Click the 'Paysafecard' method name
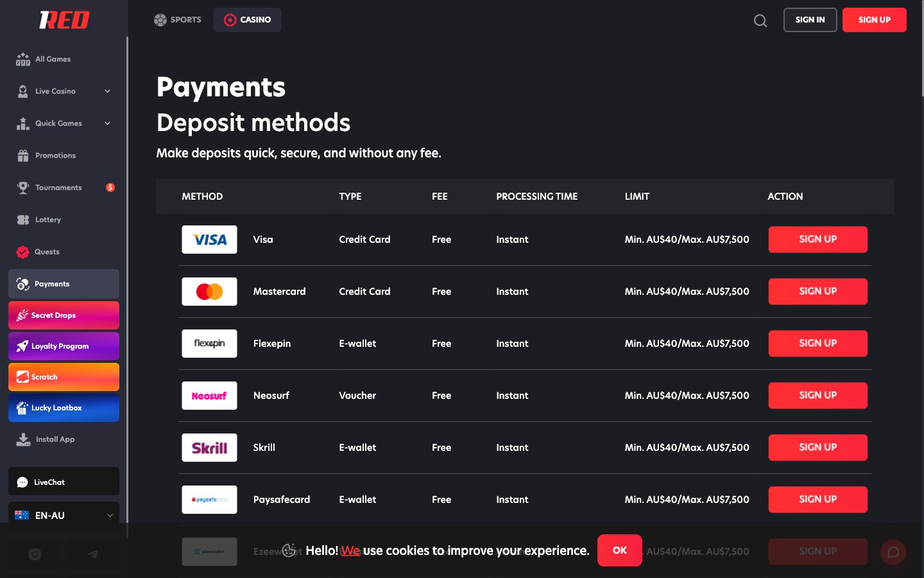 282,500
